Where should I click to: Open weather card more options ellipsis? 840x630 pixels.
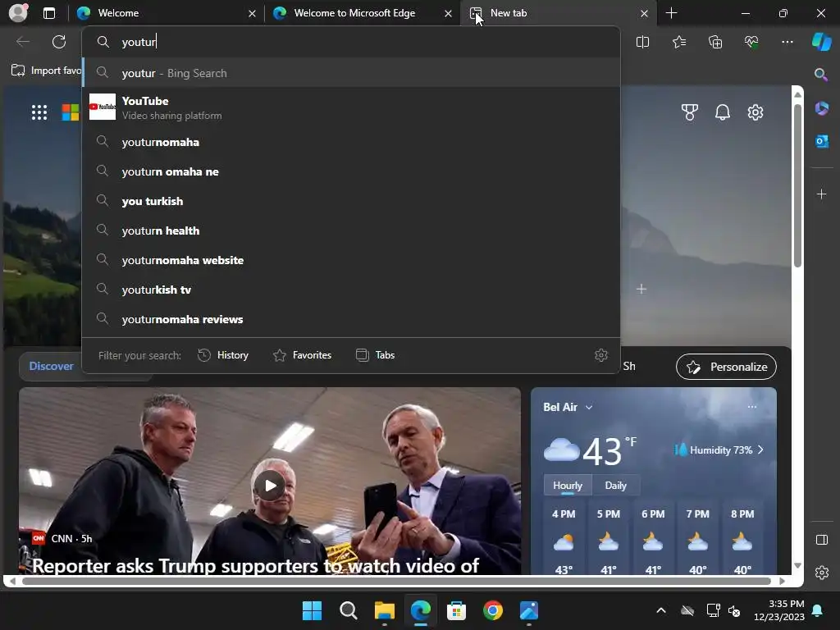pyautogui.click(x=752, y=407)
